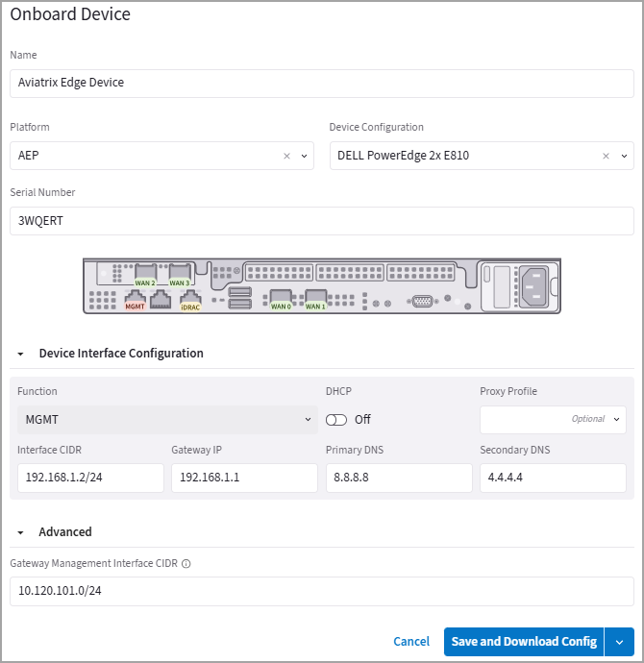The image size is (644, 663).
Task: Click the Serial Number input field
Action: click(x=322, y=221)
